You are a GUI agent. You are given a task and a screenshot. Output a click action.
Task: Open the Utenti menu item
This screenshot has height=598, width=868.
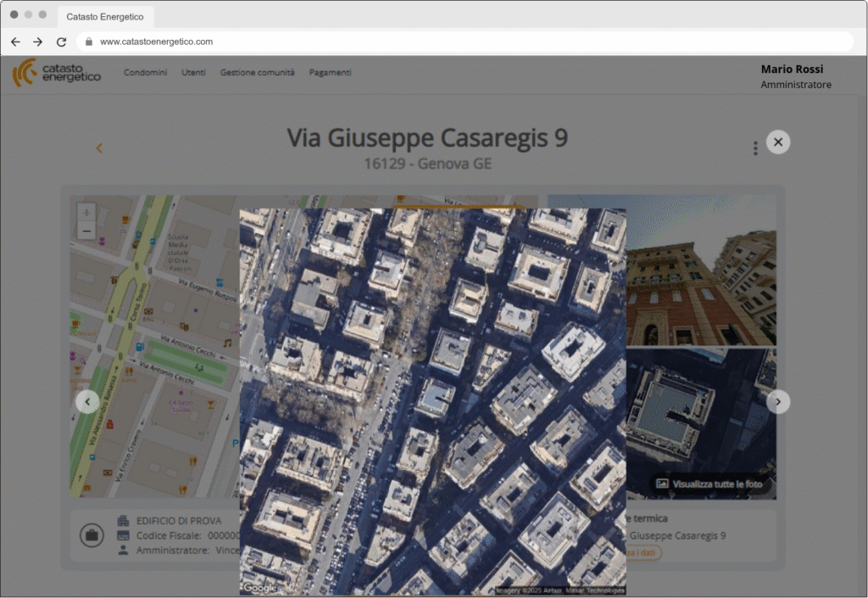[x=193, y=73]
